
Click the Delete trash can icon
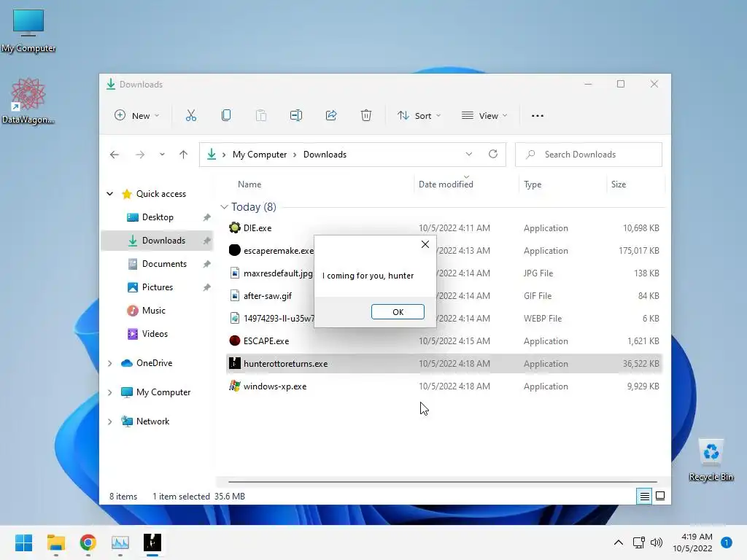(x=366, y=115)
